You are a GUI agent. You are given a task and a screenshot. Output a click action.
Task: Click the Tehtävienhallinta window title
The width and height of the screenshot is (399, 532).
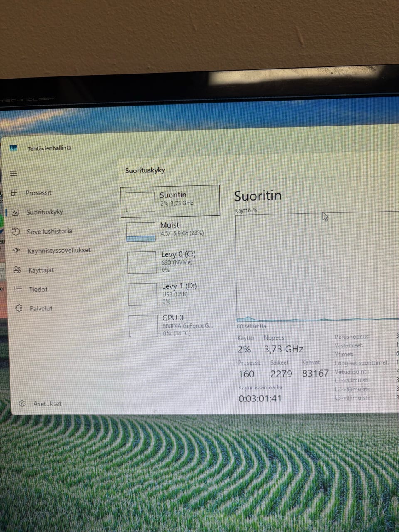pos(49,148)
